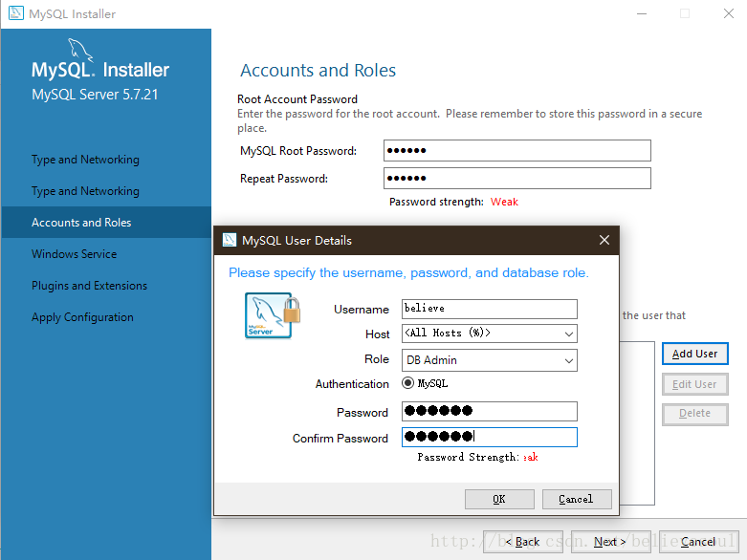This screenshot has width=747, height=560.
Task: Focus the user Password field
Action: coord(490,411)
